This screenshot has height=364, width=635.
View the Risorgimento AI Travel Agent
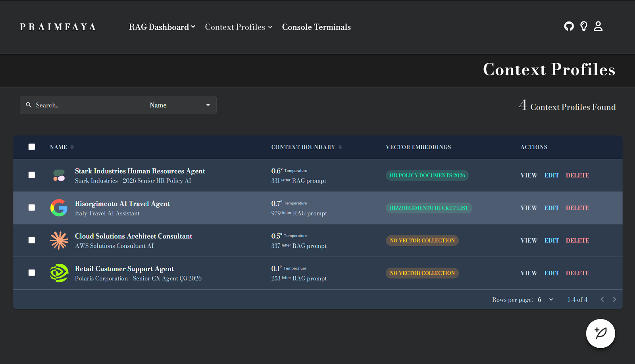(529, 208)
